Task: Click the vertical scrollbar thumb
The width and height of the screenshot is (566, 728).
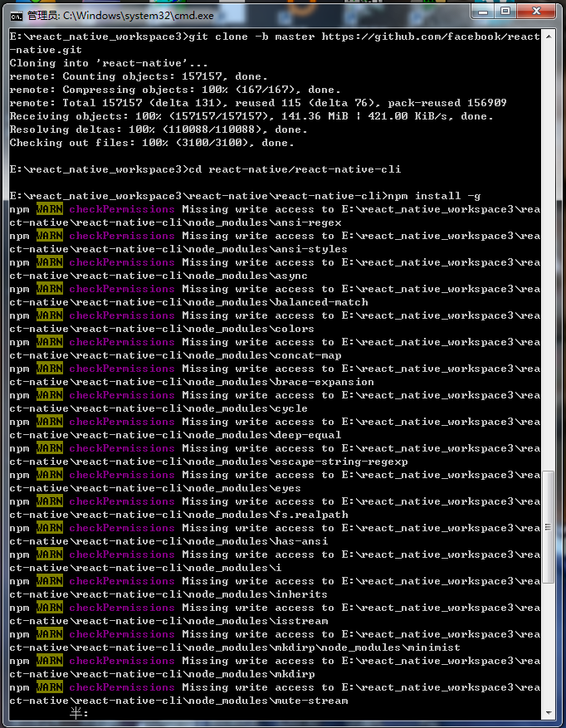Action: [549, 527]
